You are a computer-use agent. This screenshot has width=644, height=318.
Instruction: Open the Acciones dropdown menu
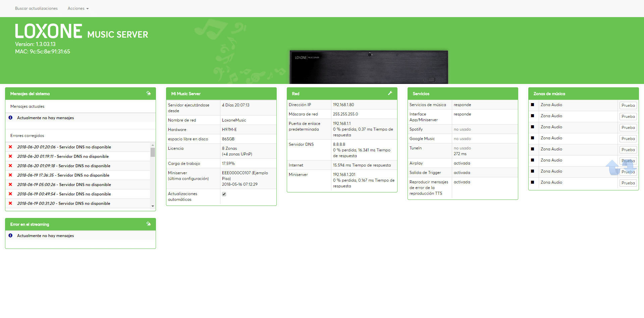tap(78, 8)
